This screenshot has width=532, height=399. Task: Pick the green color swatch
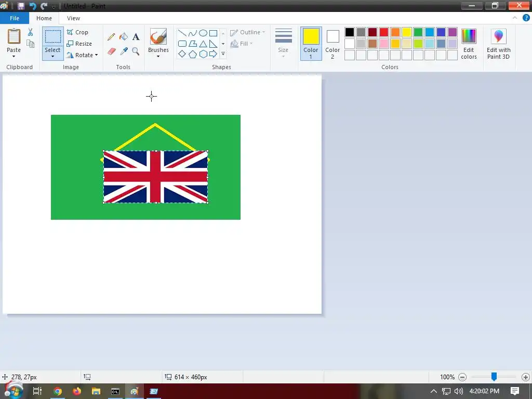coord(418,32)
